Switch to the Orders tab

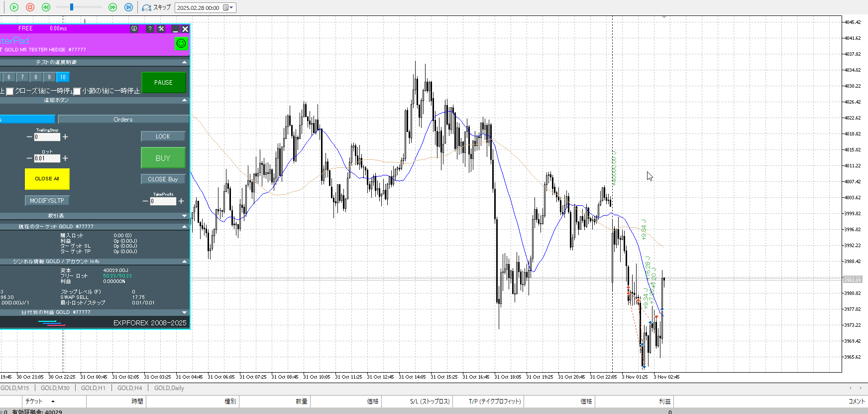click(x=123, y=120)
